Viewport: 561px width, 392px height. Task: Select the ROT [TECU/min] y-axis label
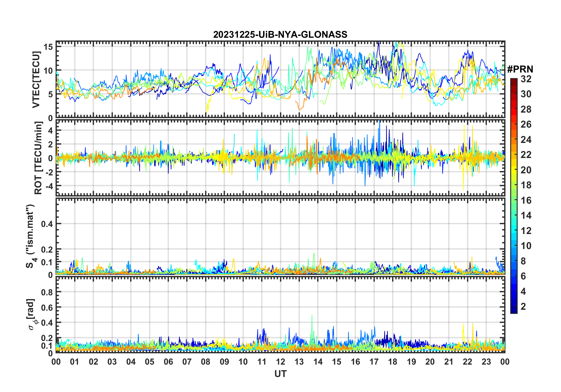[38, 158]
